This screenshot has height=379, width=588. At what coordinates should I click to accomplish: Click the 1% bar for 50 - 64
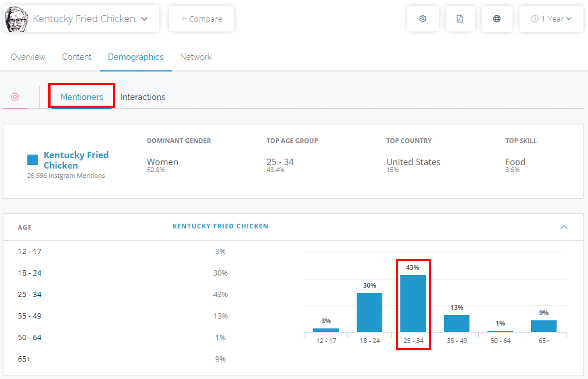click(x=500, y=331)
